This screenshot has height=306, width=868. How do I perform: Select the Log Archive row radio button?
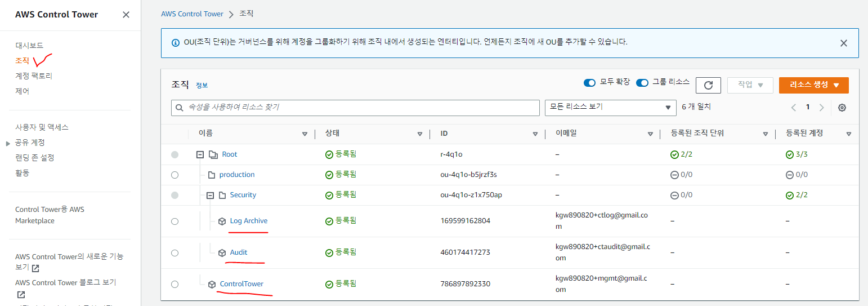point(175,221)
